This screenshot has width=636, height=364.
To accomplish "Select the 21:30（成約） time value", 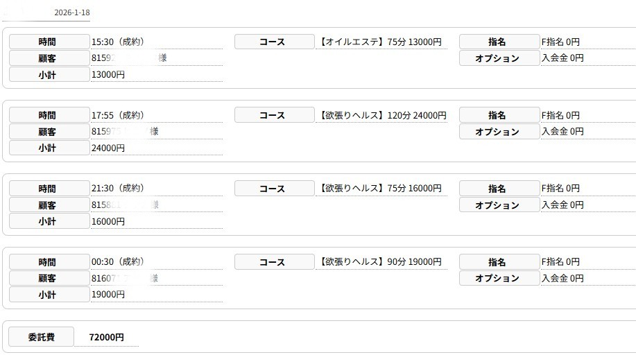I will [x=118, y=189].
